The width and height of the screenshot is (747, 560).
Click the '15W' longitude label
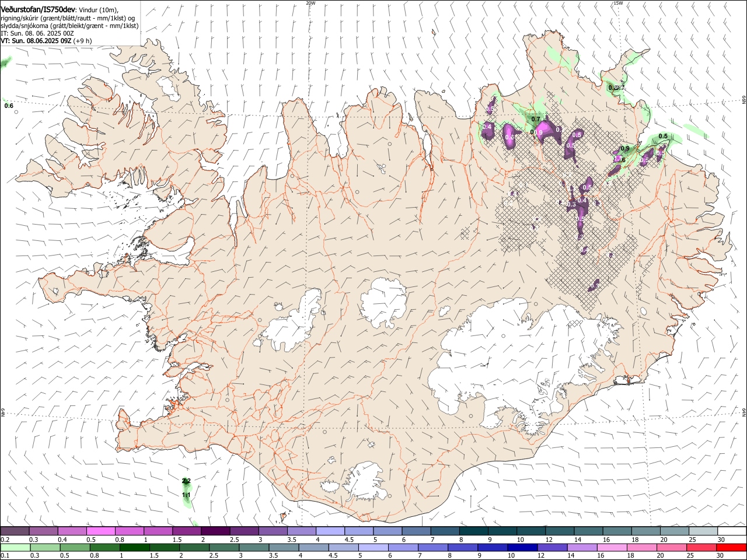point(618,3)
